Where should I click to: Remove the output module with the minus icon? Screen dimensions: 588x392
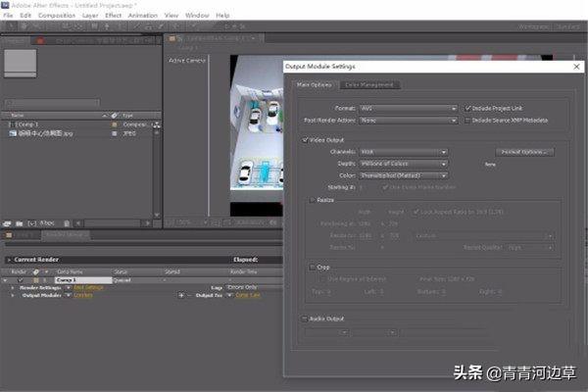(189, 295)
